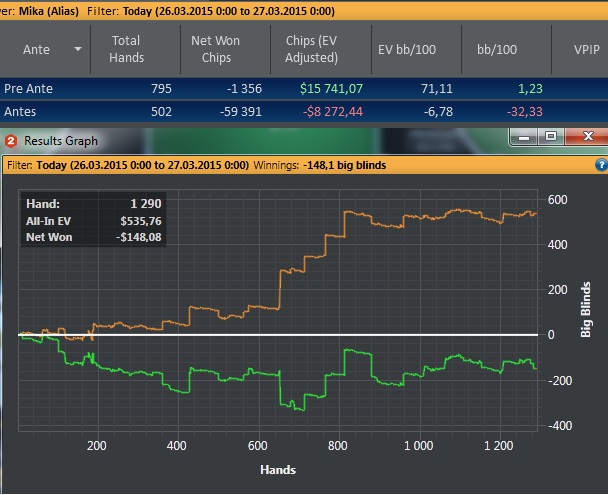
Task: Click the Hands x-axis label
Action: (x=278, y=470)
